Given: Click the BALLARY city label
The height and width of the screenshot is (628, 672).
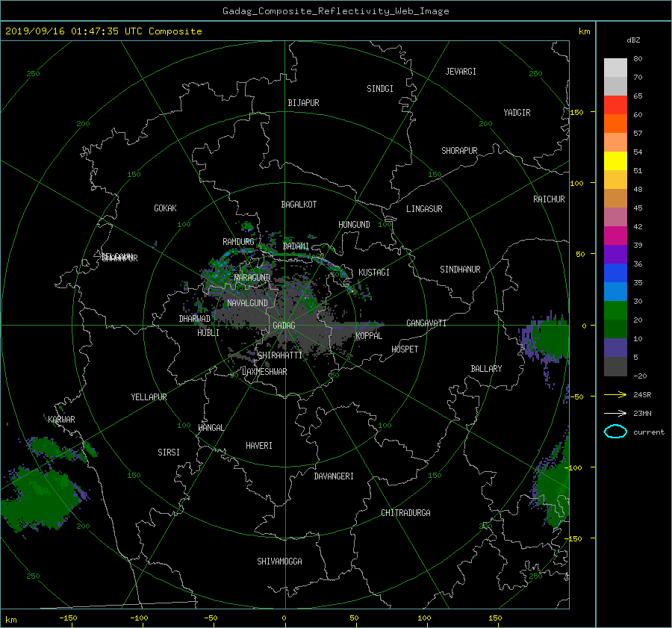Looking at the screenshot, I should [486, 369].
